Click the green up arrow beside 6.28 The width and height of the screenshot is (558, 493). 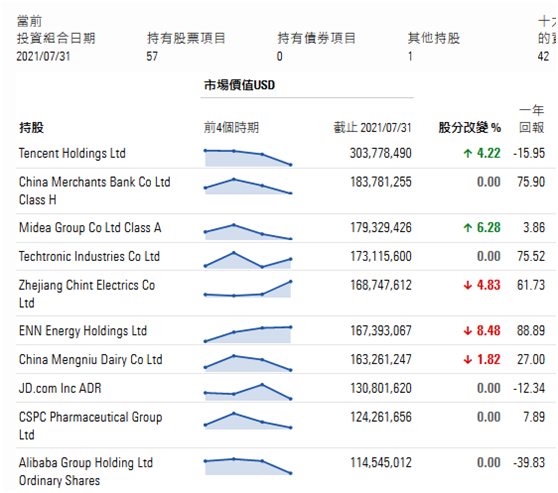(468, 227)
